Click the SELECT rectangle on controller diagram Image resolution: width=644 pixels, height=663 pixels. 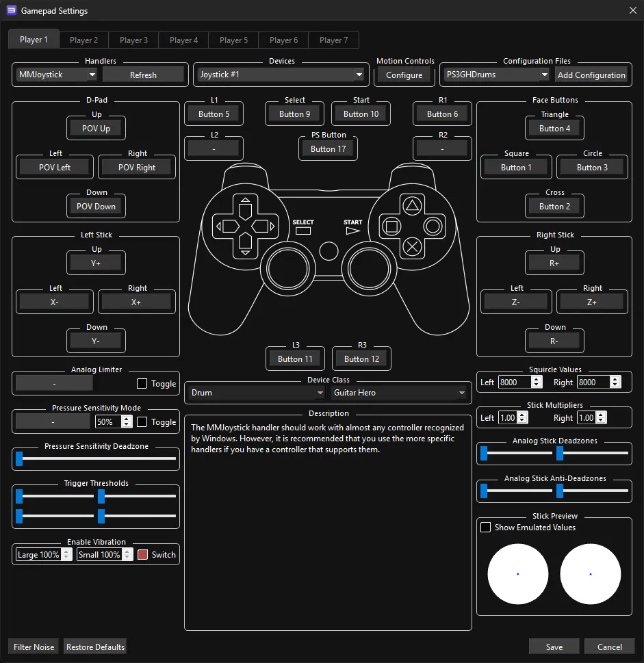(x=303, y=231)
